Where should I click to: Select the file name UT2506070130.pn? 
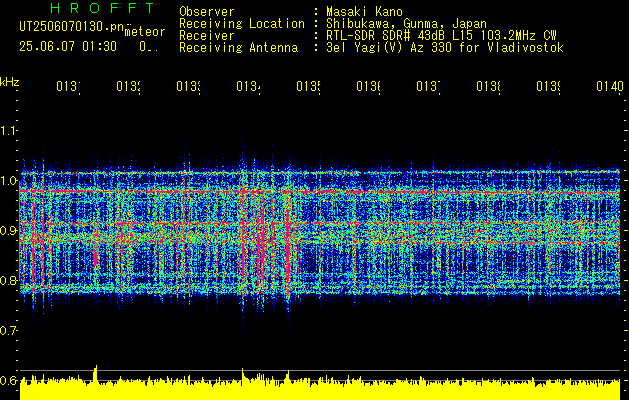[72, 26]
